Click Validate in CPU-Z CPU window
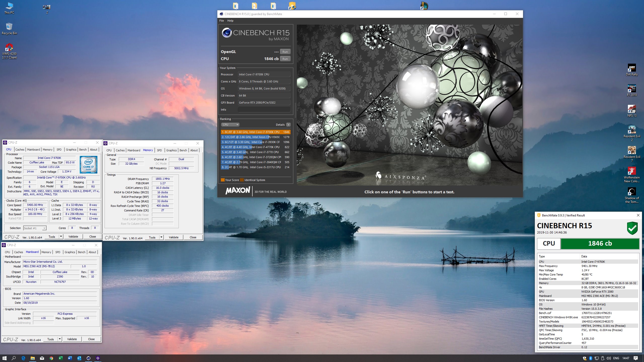Viewport: 644px width, 362px height. pos(73,237)
